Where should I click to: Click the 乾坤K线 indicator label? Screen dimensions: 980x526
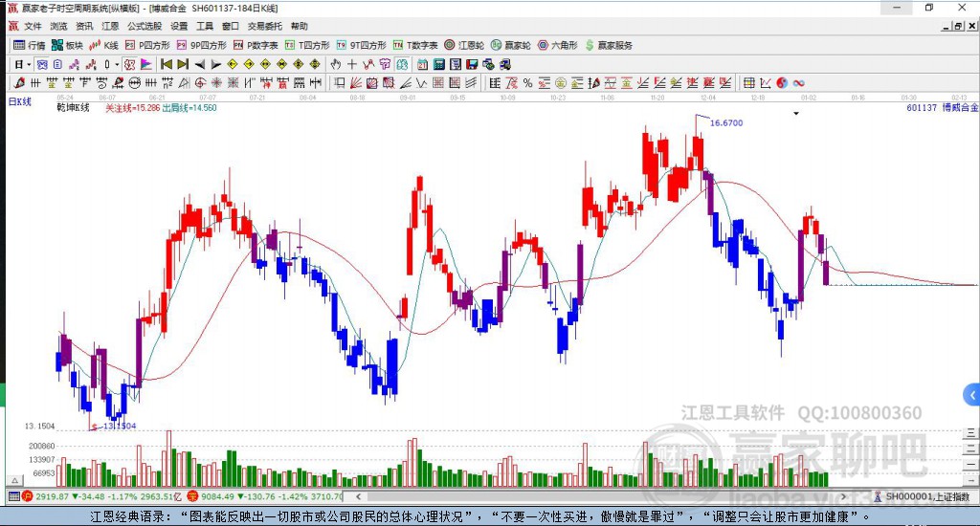point(73,107)
